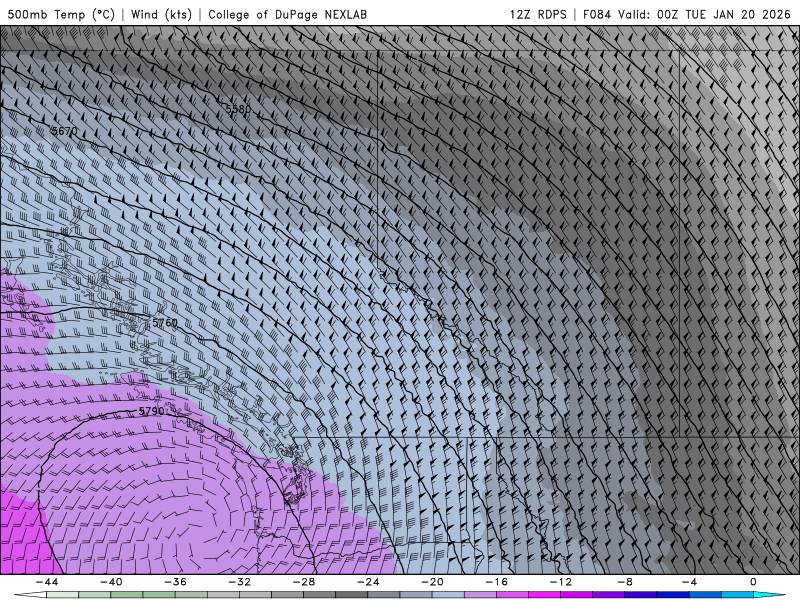The width and height of the screenshot is (800, 600).
Task: Click the -8 color scale tick label
Action: [x=625, y=582]
